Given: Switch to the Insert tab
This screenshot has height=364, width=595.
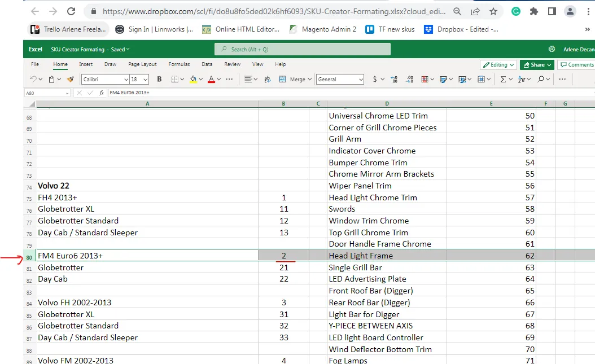Looking at the screenshot, I should (x=86, y=64).
